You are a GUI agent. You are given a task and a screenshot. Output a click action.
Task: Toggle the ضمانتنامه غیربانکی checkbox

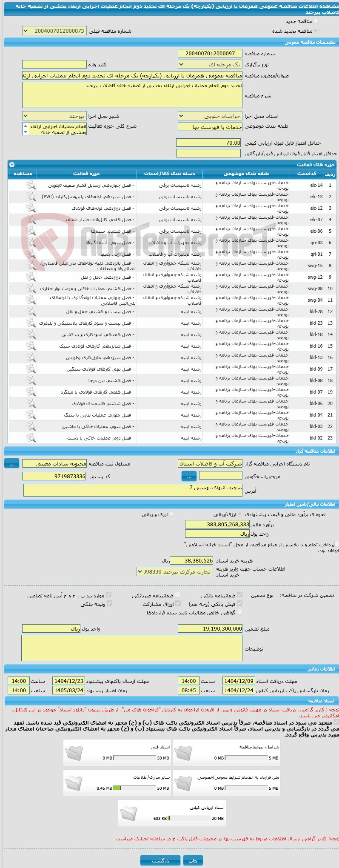178,595
